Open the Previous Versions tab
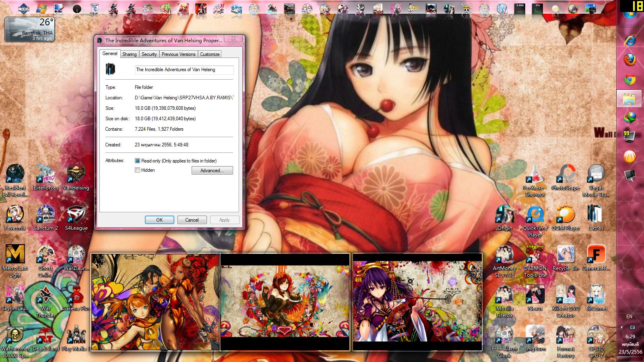 pos(178,54)
